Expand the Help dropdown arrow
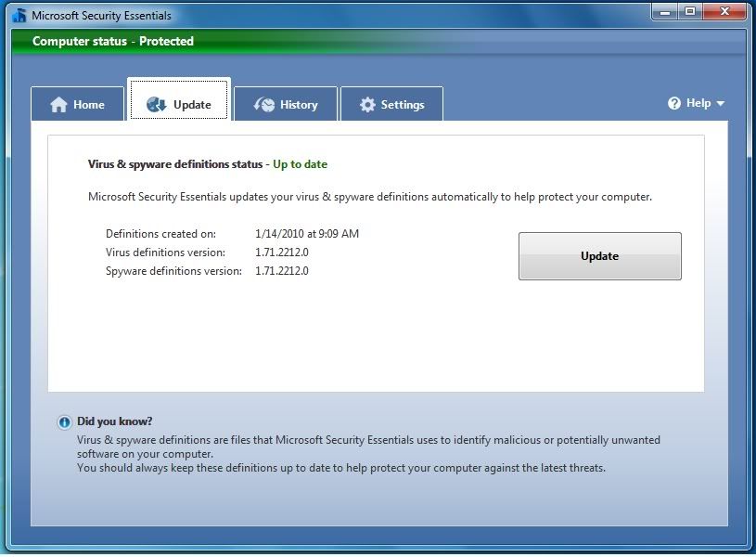This screenshot has width=756, height=557. (x=721, y=103)
